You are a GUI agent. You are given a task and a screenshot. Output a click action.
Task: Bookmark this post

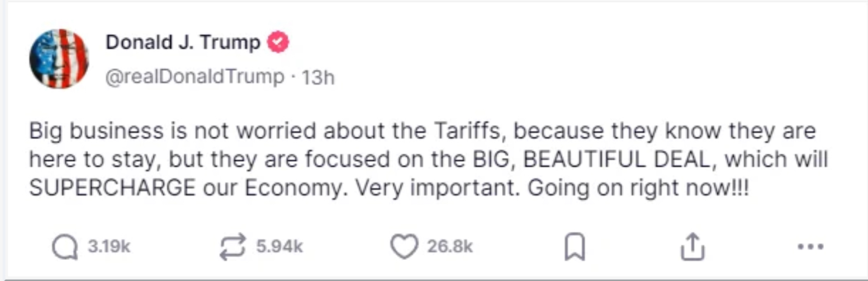coord(575,247)
